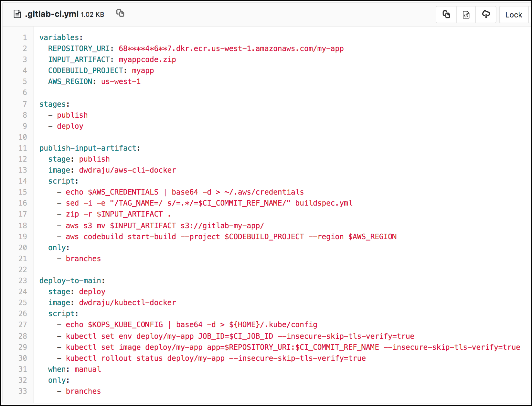Select line number 15
The image size is (532, 406).
tap(23, 192)
